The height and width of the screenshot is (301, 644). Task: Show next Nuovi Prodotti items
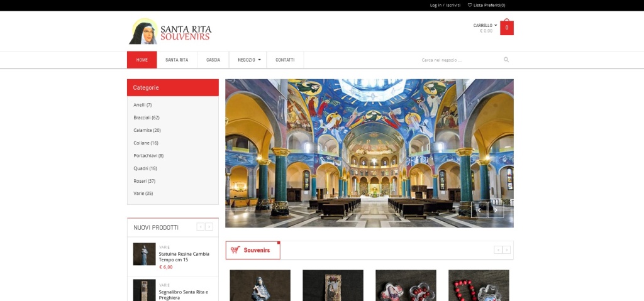(x=209, y=227)
